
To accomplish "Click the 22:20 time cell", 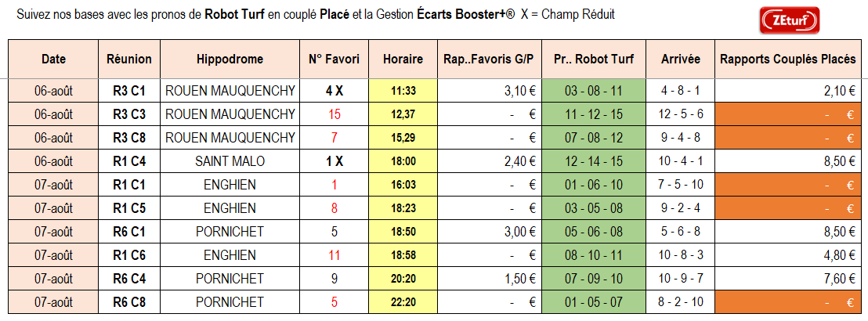I will 403,302.
